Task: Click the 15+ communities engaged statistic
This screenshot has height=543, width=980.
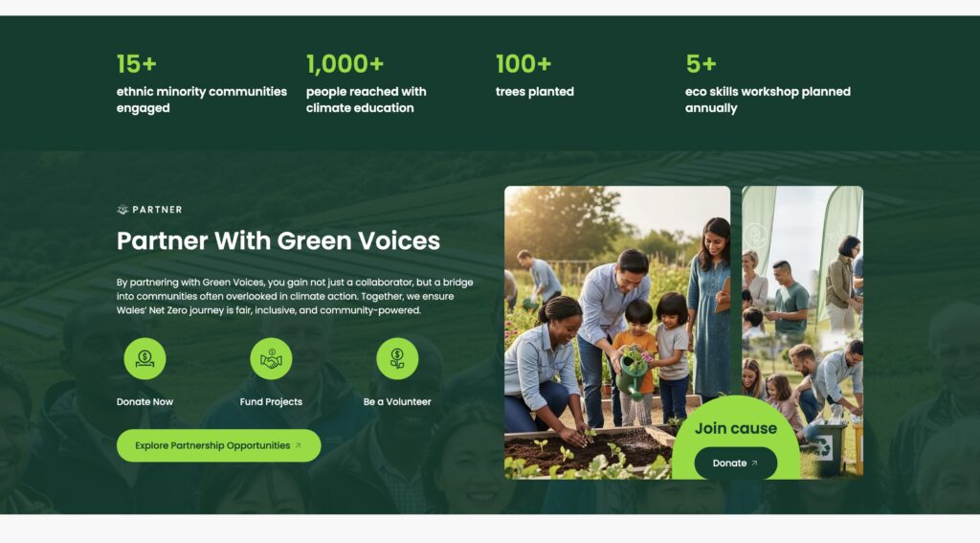Action: tap(201, 83)
